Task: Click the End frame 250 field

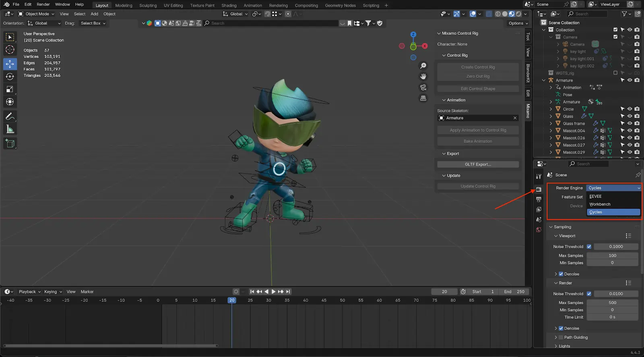Action: click(x=514, y=292)
